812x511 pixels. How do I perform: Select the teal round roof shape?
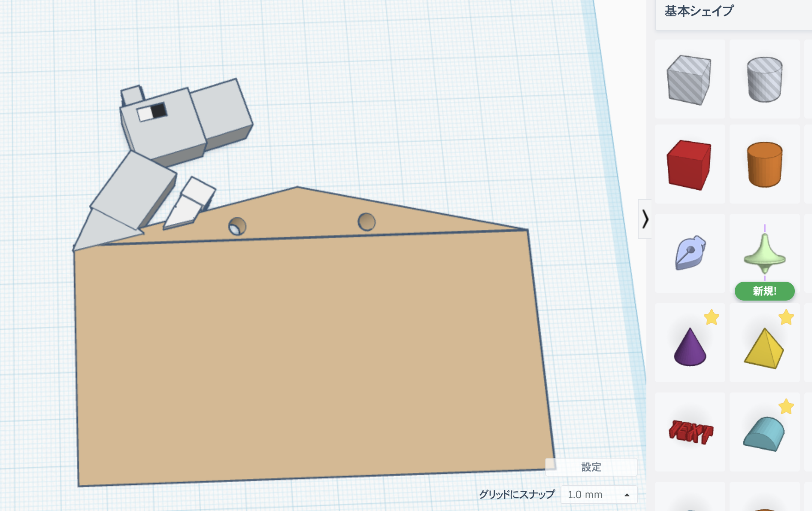(x=764, y=434)
